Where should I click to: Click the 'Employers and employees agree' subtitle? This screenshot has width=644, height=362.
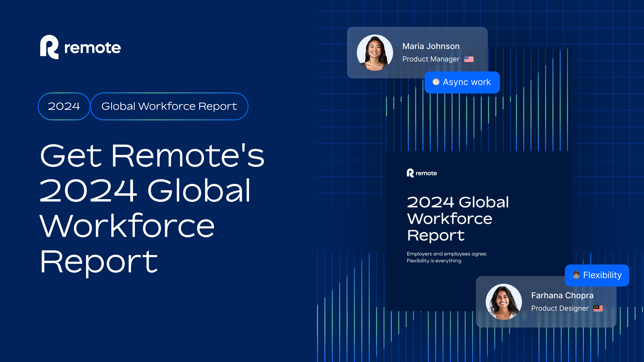click(447, 257)
